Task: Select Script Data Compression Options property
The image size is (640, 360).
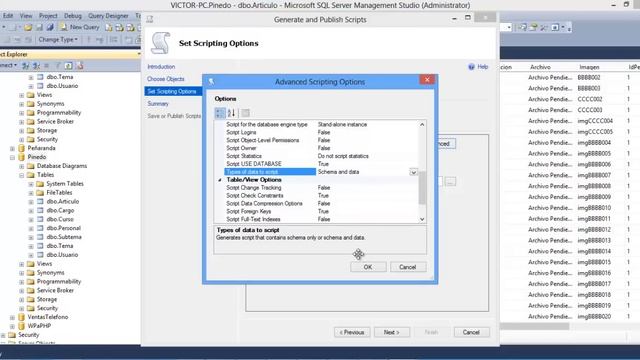Action: click(321, 204)
